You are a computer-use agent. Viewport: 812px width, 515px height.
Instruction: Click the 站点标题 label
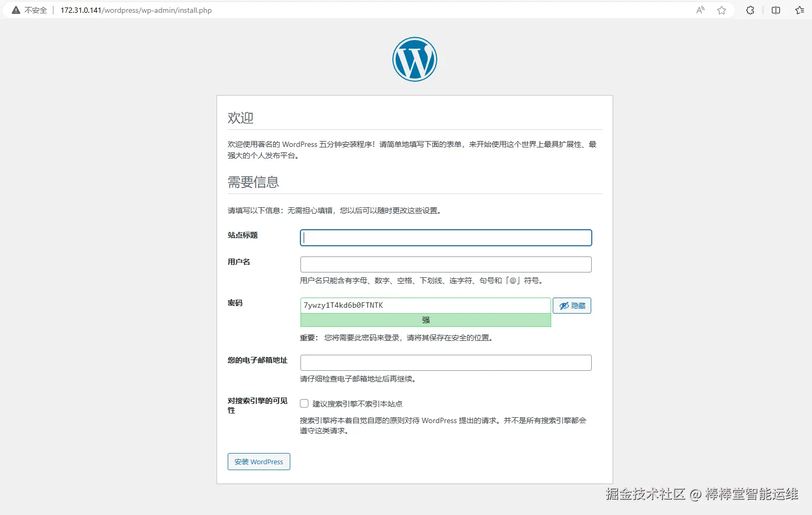click(243, 235)
